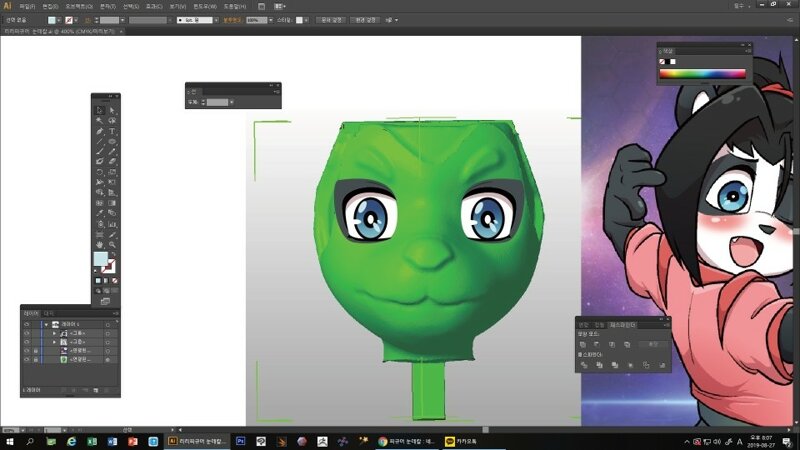Select the Hand tool
Screen dimensions: 800x450
(99, 245)
